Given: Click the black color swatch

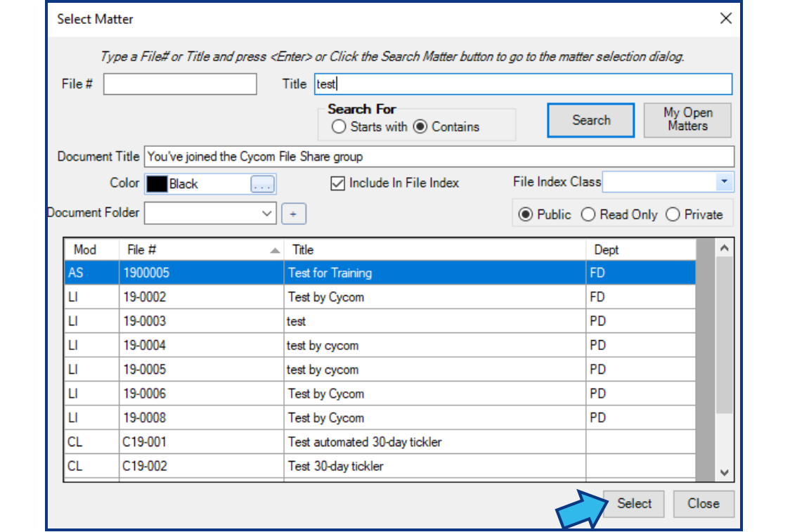Looking at the screenshot, I should point(157,184).
